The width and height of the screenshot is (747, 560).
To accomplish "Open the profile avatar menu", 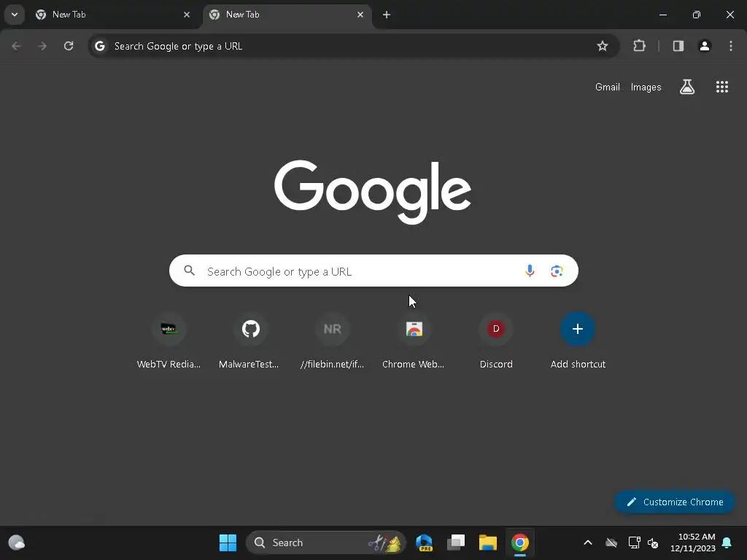I will pos(705,46).
